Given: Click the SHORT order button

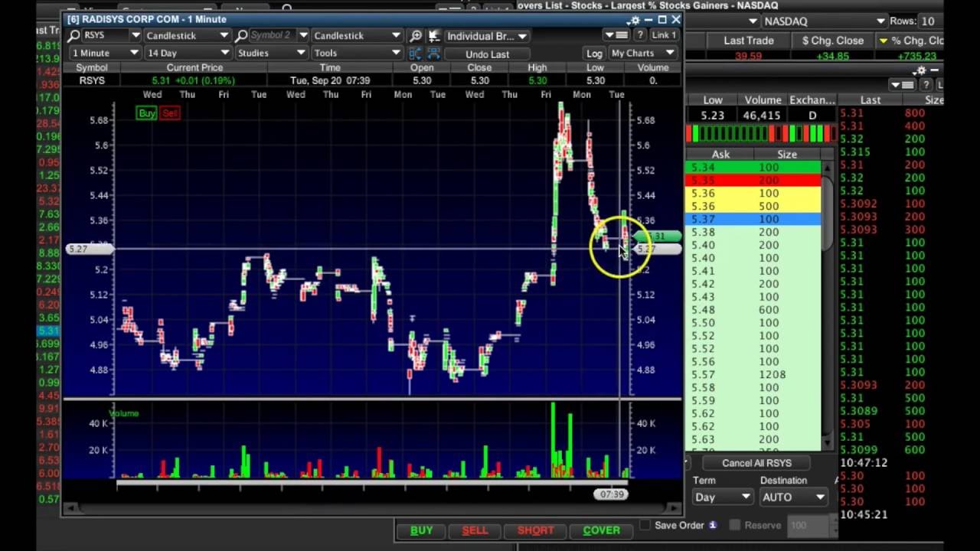Looking at the screenshot, I should (535, 530).
